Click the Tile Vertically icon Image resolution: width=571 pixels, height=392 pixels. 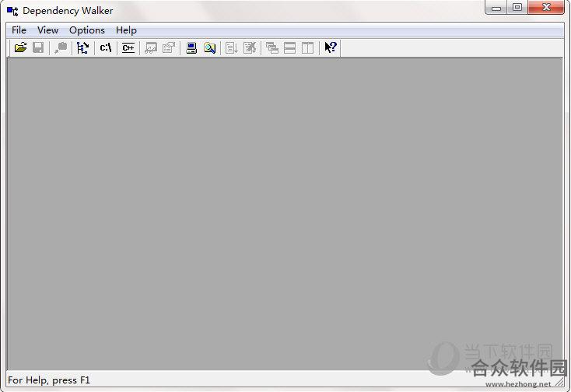click(308, 47)
